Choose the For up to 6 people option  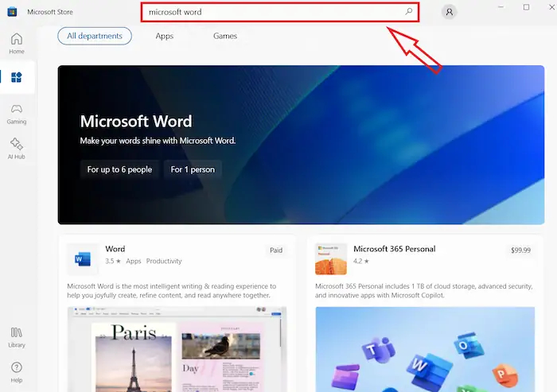[119, 169]
